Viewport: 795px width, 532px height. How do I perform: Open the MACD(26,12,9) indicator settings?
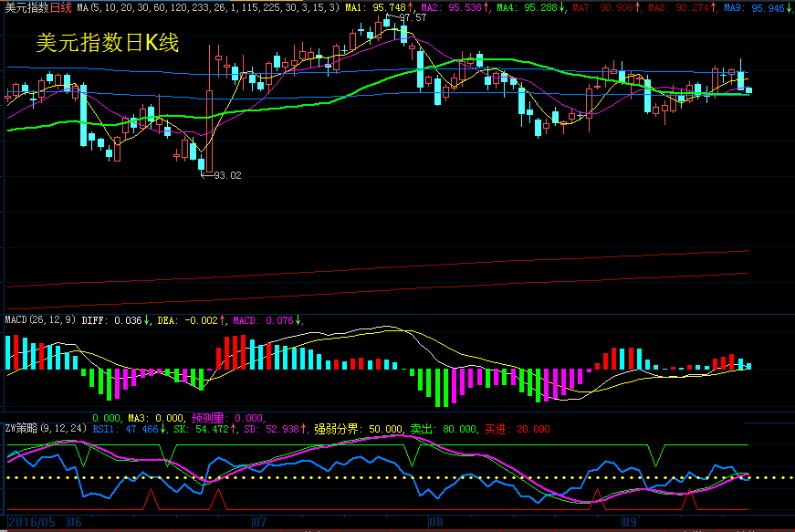(41, 320)
